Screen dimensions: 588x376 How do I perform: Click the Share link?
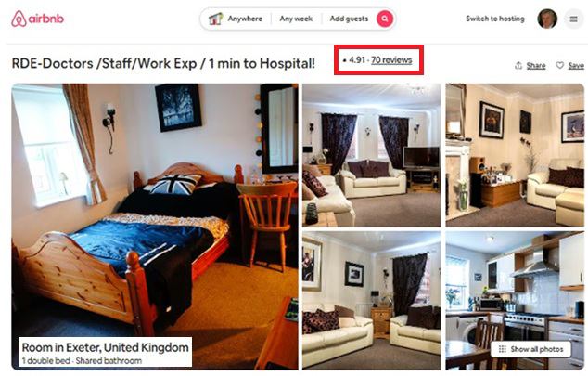click(x=536, y=66)
